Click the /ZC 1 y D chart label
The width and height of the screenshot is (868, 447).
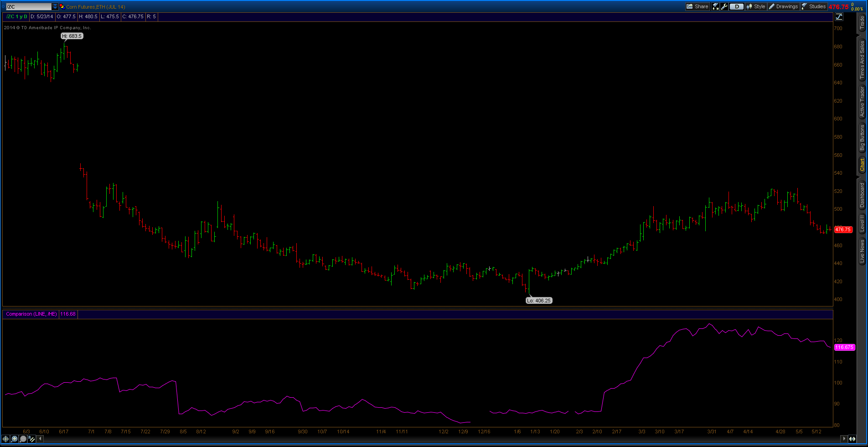pyautogui.click(x=16, y=16)
